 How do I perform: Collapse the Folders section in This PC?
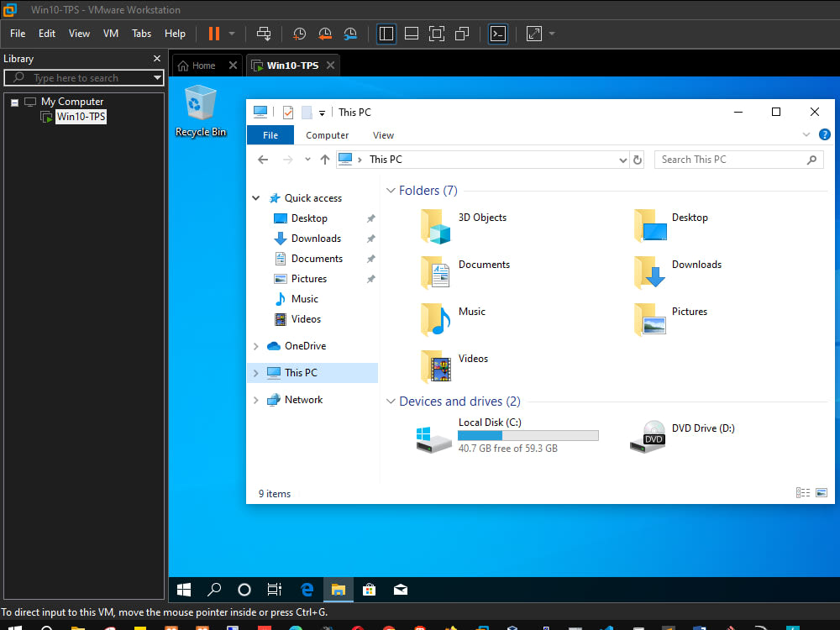pos(391,190)
